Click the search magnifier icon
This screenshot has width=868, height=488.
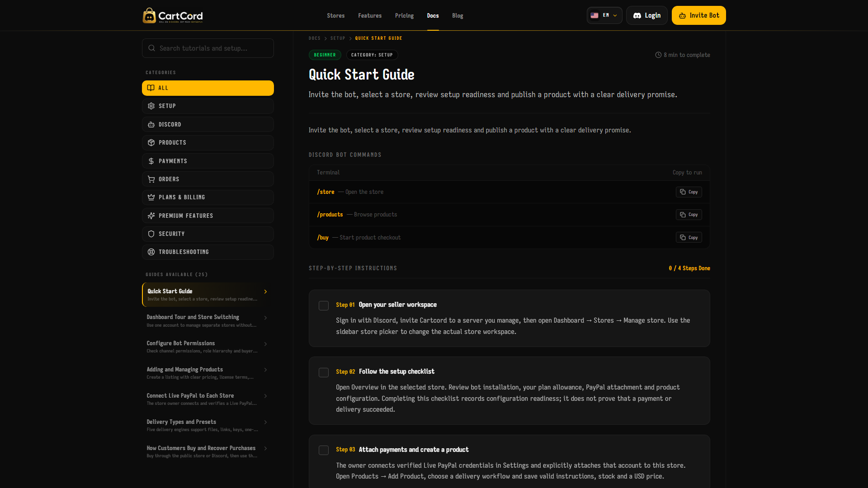[152, 48]
